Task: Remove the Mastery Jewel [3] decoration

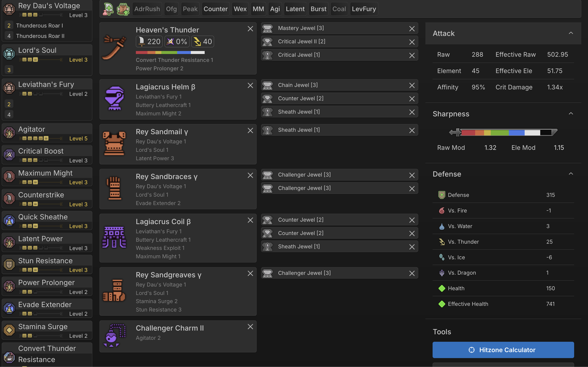Action: click(412, 29)
